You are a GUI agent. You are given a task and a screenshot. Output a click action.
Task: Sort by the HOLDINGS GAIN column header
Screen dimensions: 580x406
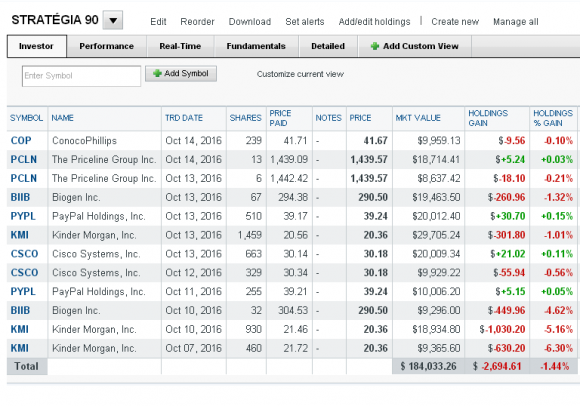[488, 118]
